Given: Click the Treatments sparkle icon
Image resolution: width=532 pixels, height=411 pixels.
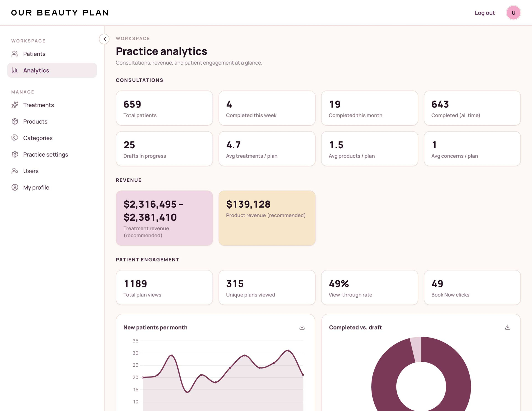Looking at the screenshot, I should click(x=15, y=105).
